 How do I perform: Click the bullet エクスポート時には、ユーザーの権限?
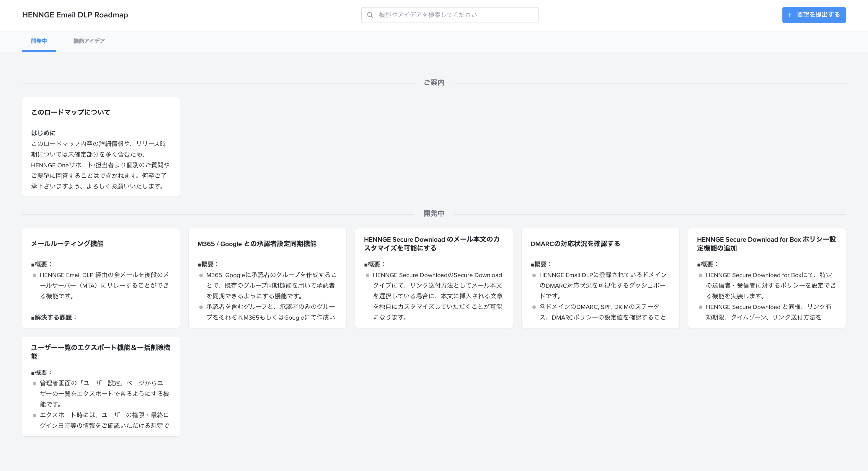105,420
